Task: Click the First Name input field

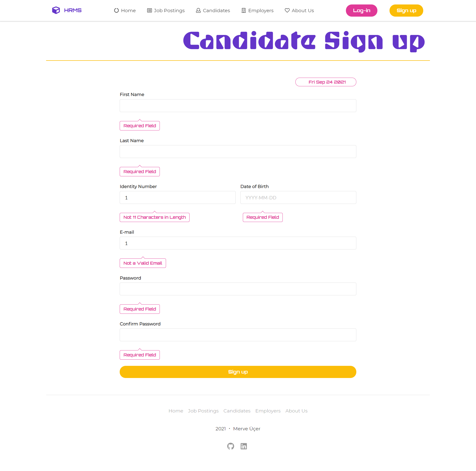Action: click(x=238, y=105)
